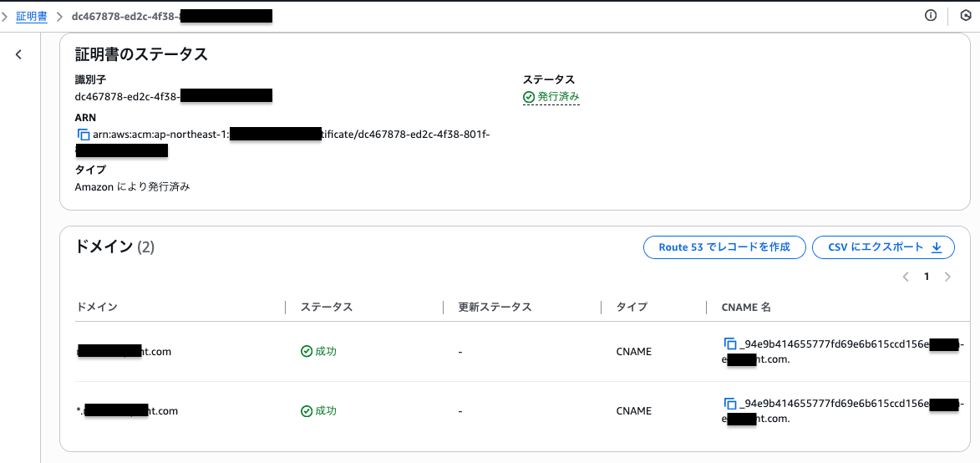980x463 pixels.
Task: Copy the first row's CNAME name
Action: 730,344
